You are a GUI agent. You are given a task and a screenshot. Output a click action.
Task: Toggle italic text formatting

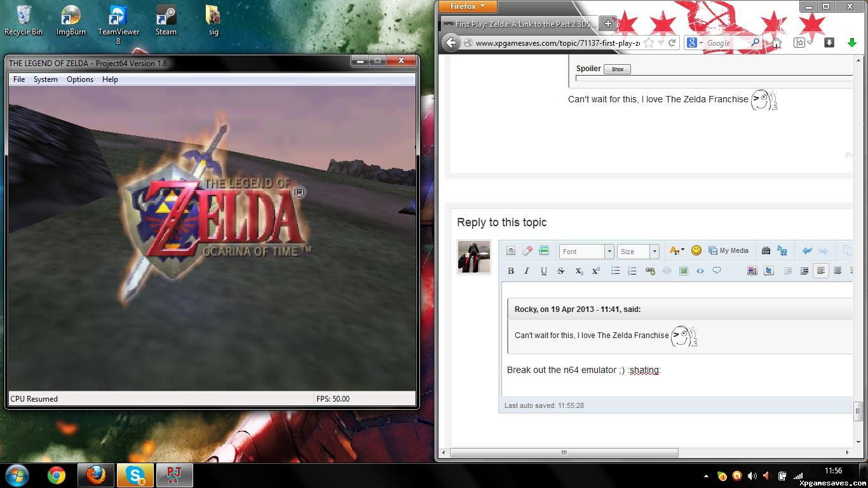tap(527, 271)
